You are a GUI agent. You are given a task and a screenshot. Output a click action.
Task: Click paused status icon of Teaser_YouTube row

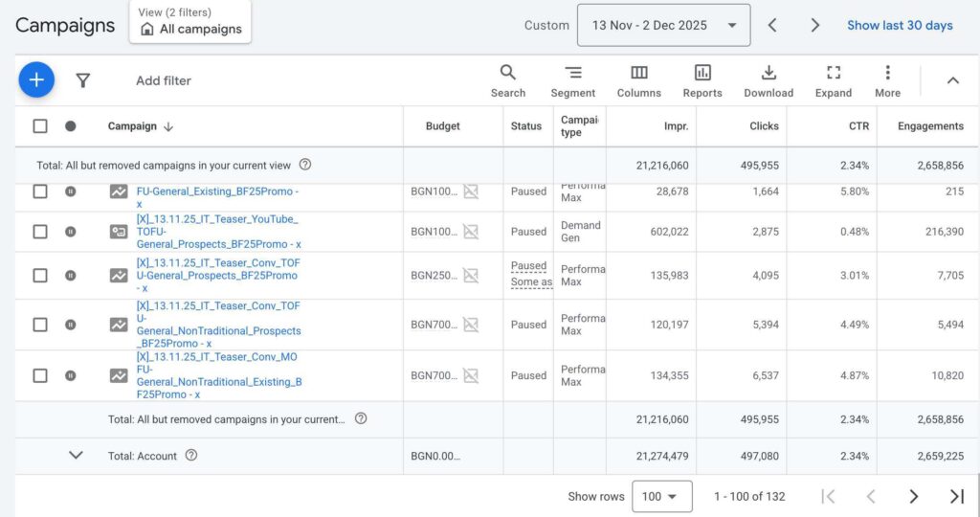tap(71, 232)
